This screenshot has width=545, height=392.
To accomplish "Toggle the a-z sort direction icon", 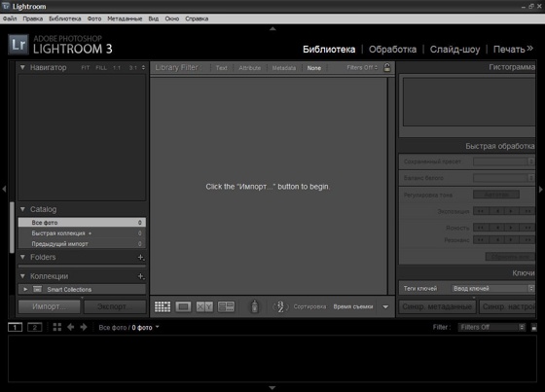I will point(280,306).
